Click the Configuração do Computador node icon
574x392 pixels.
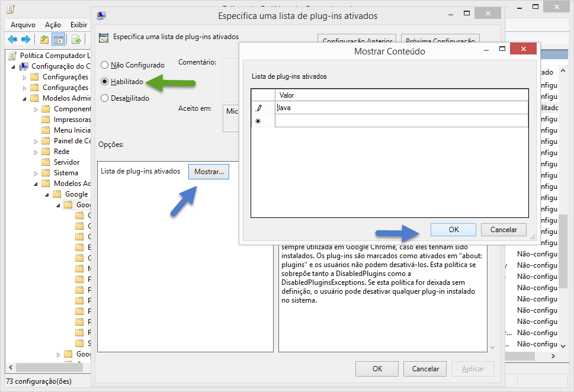click(24, 66)
